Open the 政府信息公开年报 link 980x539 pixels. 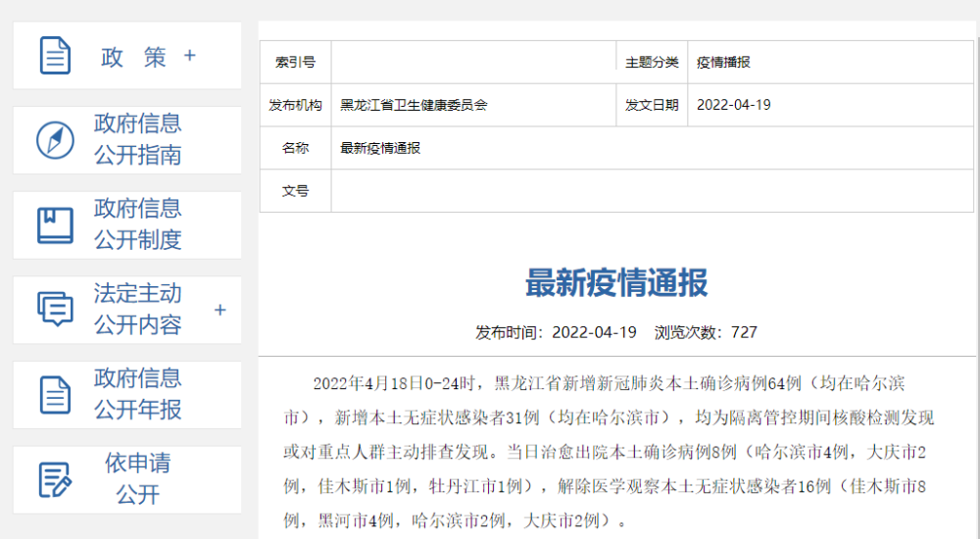pyautogui.click(x=137, y=394)
